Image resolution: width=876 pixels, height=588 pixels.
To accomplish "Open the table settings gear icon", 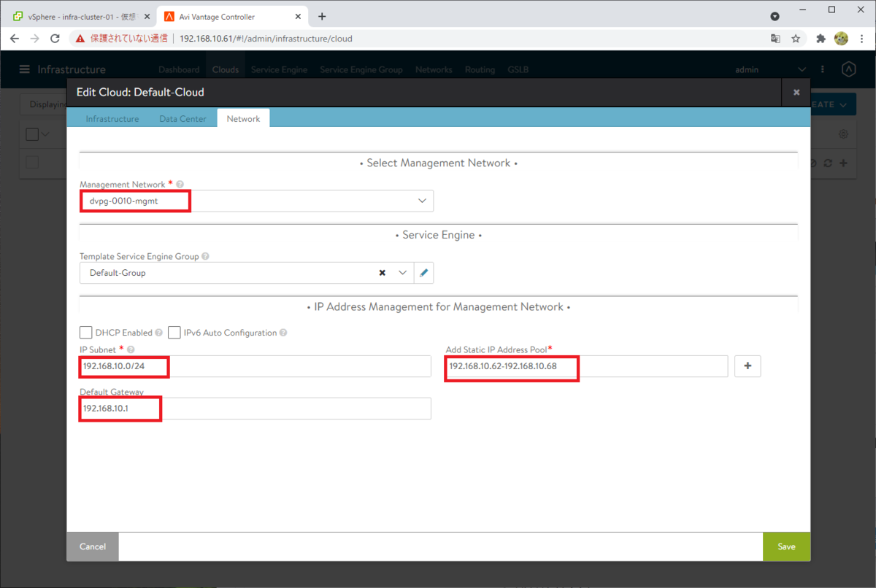I will coord(843,134).
